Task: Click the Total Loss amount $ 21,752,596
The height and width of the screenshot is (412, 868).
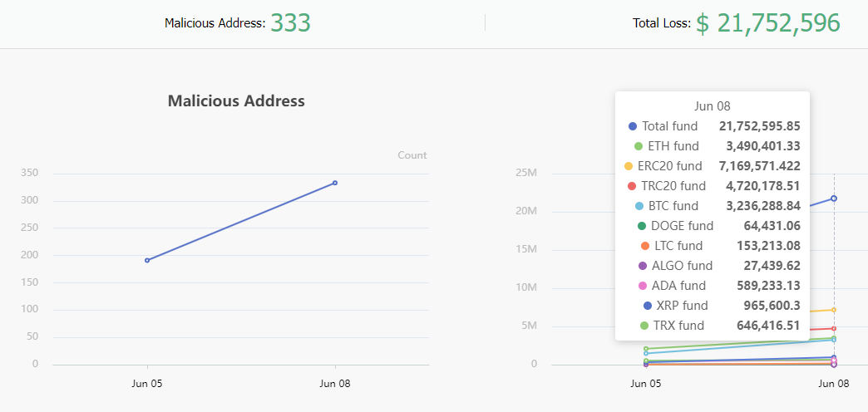Action: point(768,23)
